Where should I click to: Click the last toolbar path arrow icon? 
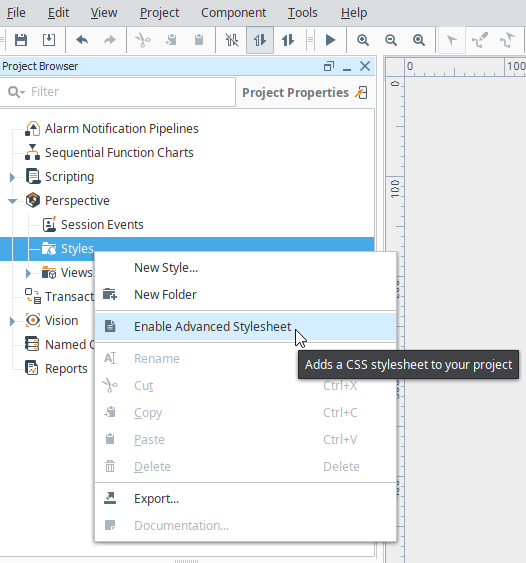click(x=507, y=40)
